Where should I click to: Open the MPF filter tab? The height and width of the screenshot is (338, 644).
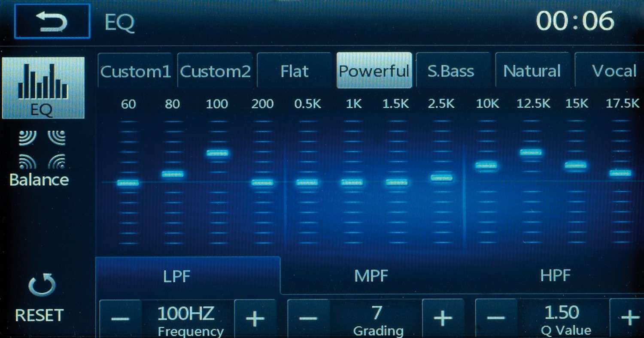coord(371,276)
